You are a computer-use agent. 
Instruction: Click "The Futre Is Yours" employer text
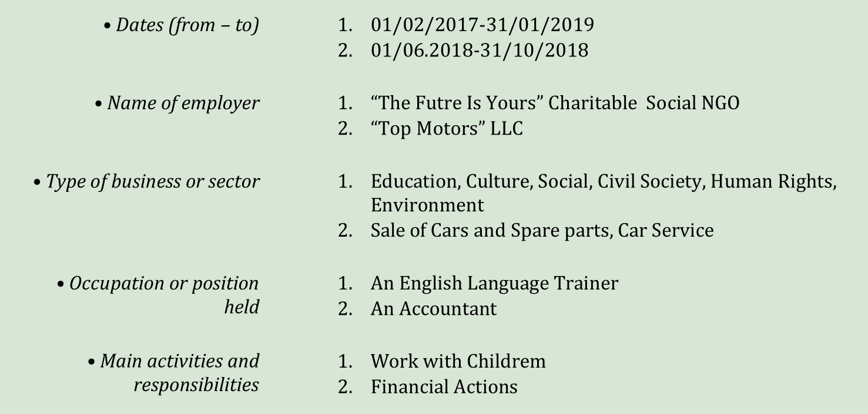[457, 103]
